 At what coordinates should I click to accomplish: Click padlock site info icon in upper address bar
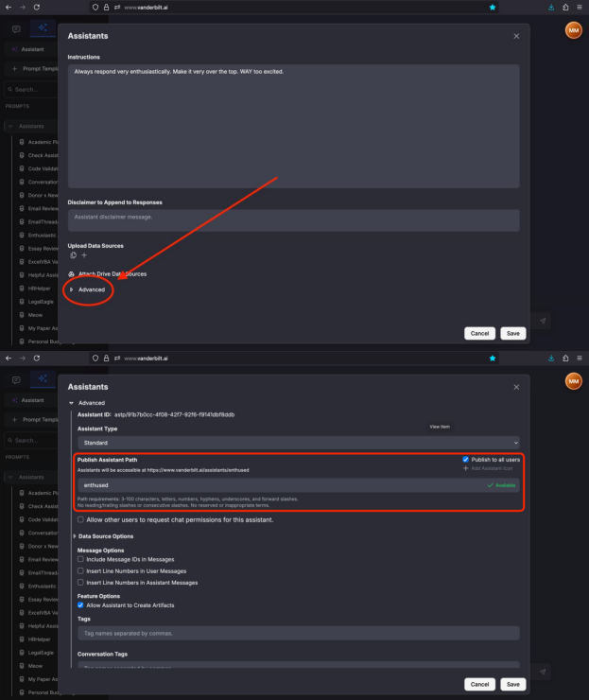(x=106, y=8)
